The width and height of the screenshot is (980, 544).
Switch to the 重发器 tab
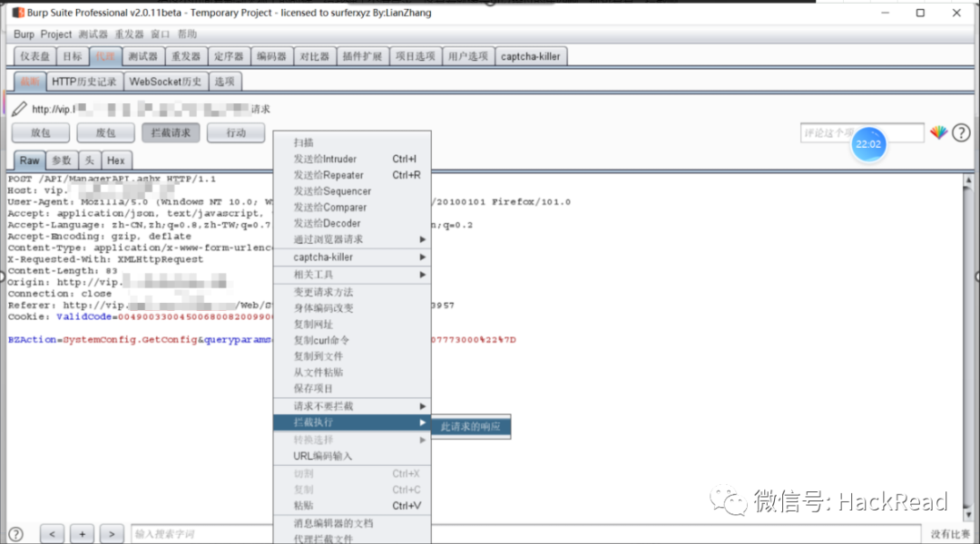186,56
